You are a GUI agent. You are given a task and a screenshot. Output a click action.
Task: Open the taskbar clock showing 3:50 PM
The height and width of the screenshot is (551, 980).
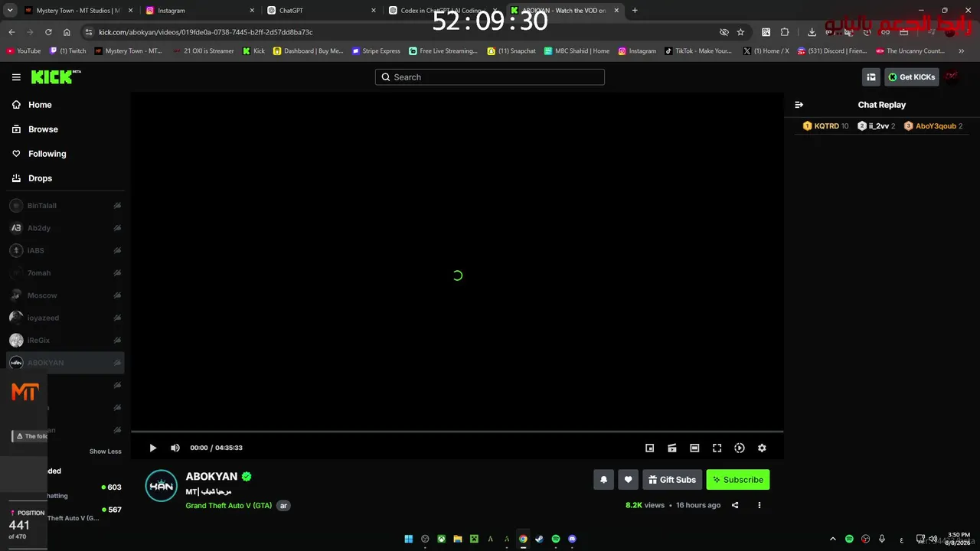959,539
